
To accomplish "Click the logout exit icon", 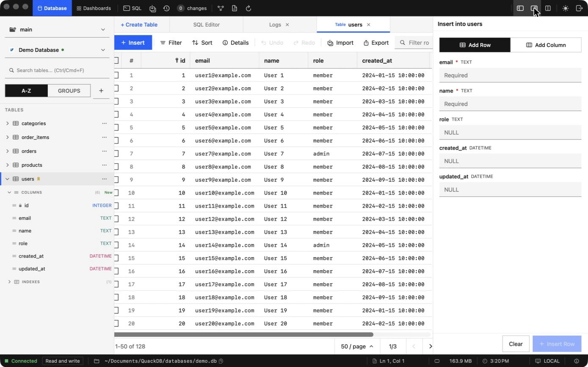I will [579, 8].
